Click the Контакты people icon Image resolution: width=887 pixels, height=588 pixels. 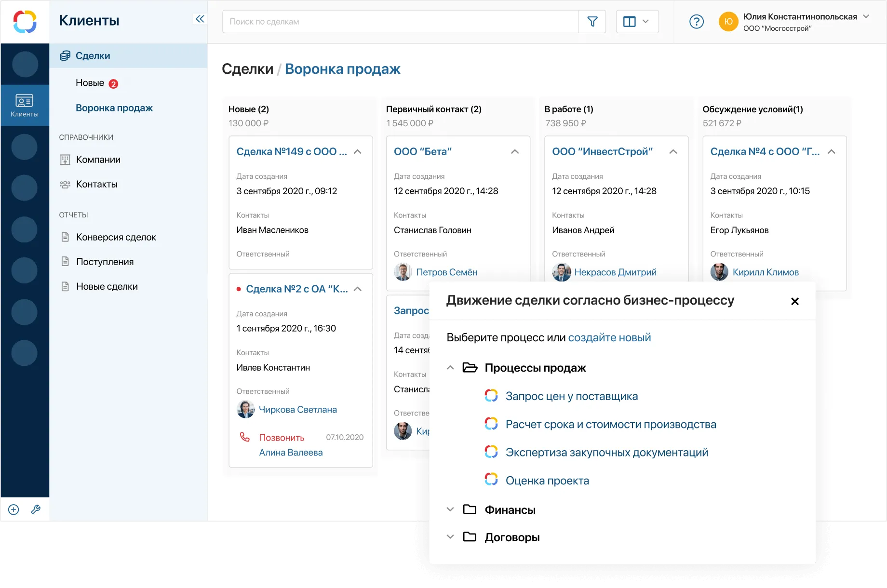pos(65,184)
